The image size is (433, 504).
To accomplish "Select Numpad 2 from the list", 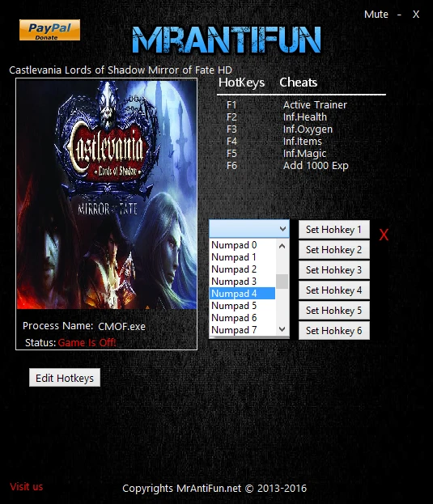I will click(242, 269).
